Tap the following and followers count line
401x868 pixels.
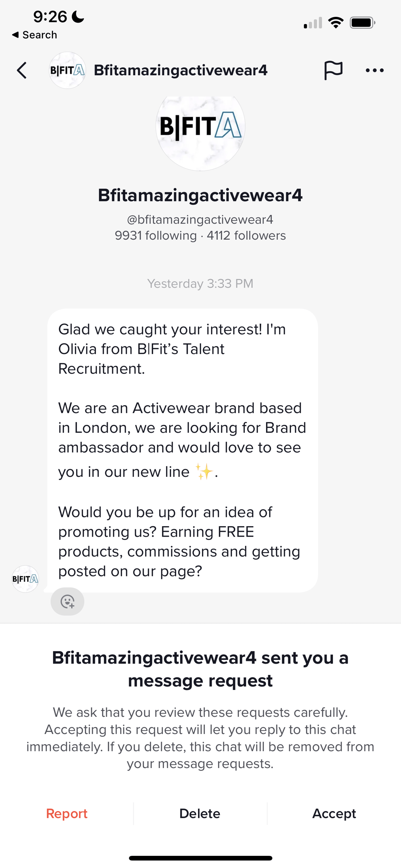(x=200, y=236)
